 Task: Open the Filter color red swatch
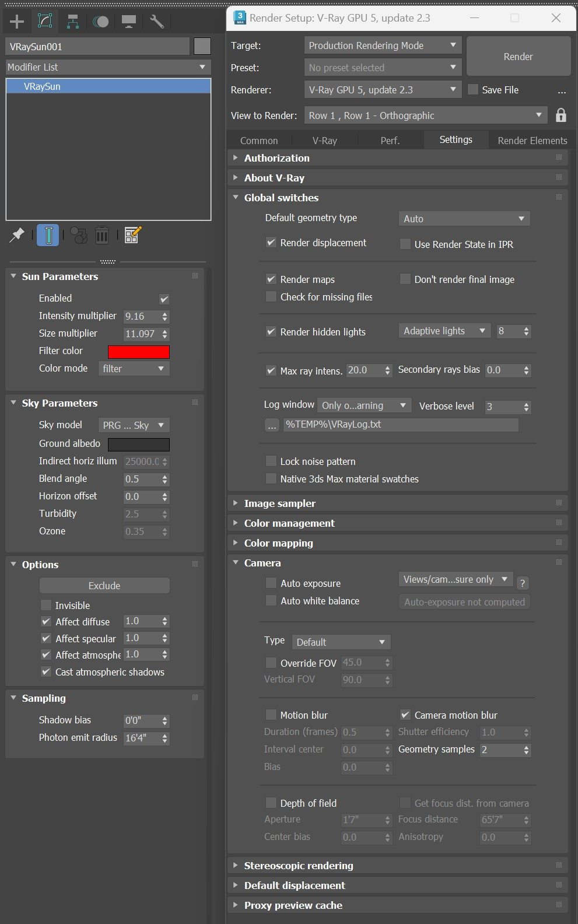click(x=139, y=351)
